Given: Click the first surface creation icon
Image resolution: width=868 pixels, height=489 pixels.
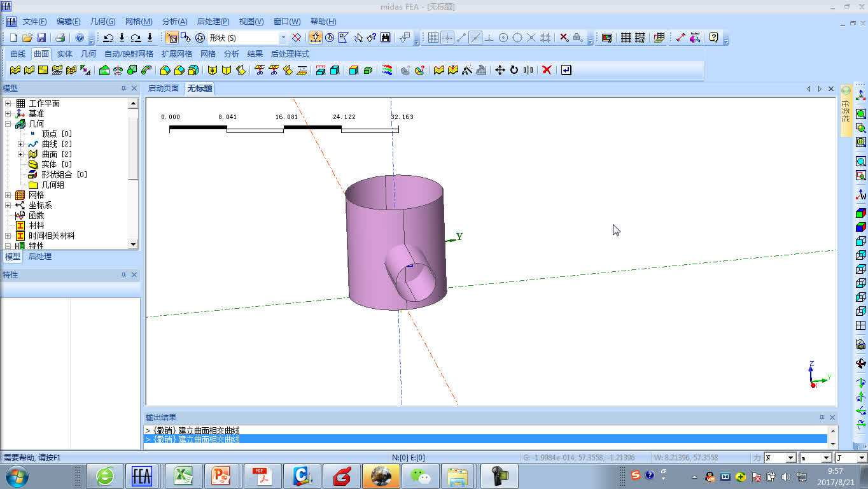Looking at the screenshot, I should point(15,70).
